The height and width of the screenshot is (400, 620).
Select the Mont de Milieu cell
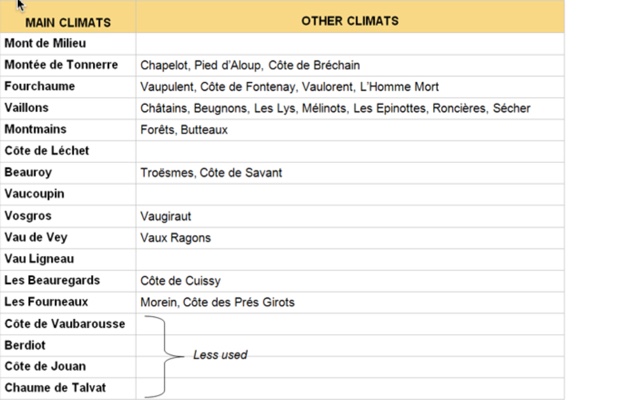pos(45,43)
